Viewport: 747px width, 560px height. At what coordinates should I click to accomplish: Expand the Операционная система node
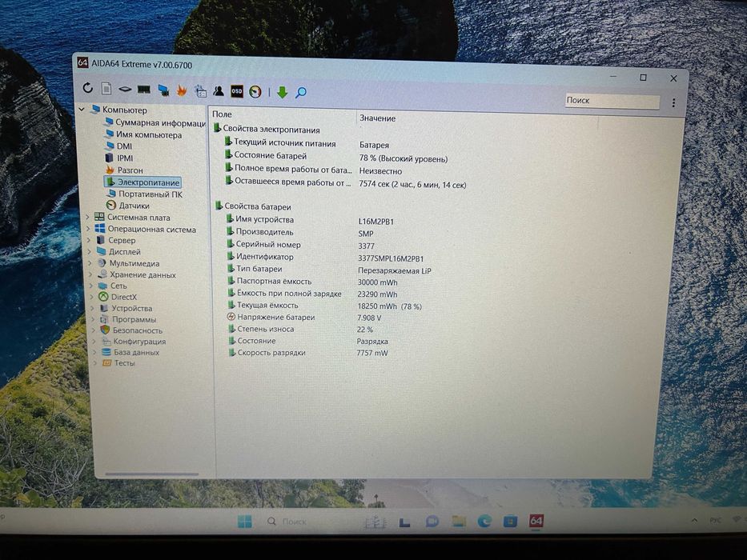pos(88,229)
